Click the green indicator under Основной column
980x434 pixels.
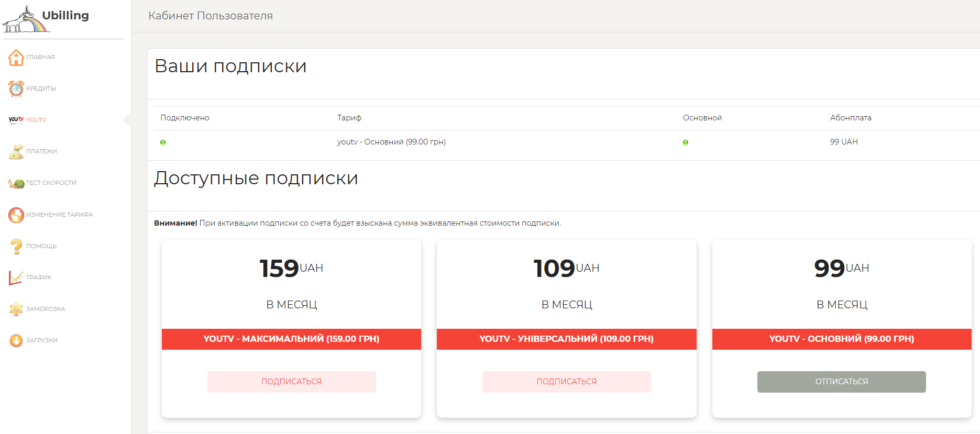(686, 142)
